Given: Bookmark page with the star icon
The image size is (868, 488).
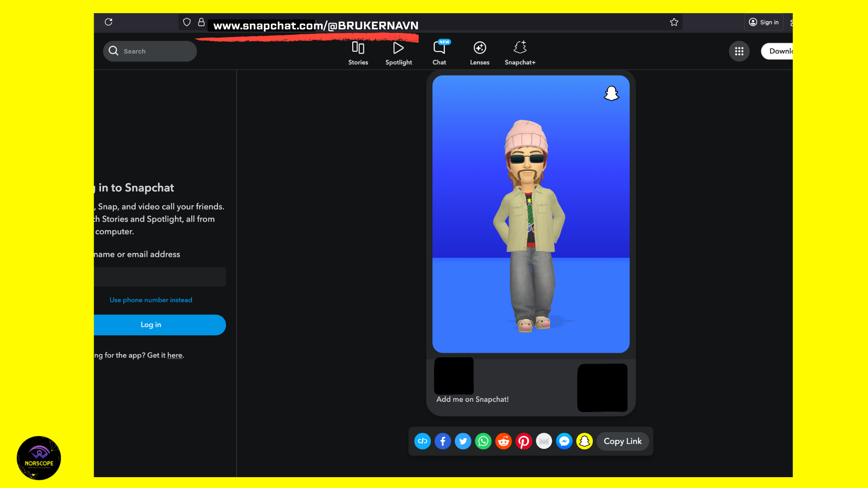Looking at the screenshot, I should [674, 22].
